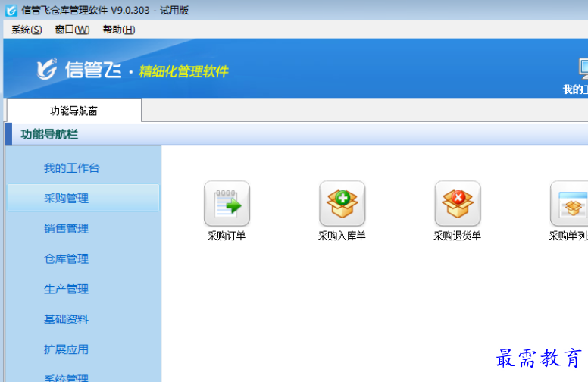
Task: Click the app icon in the title bar
Action: click(x=11, y=10)
